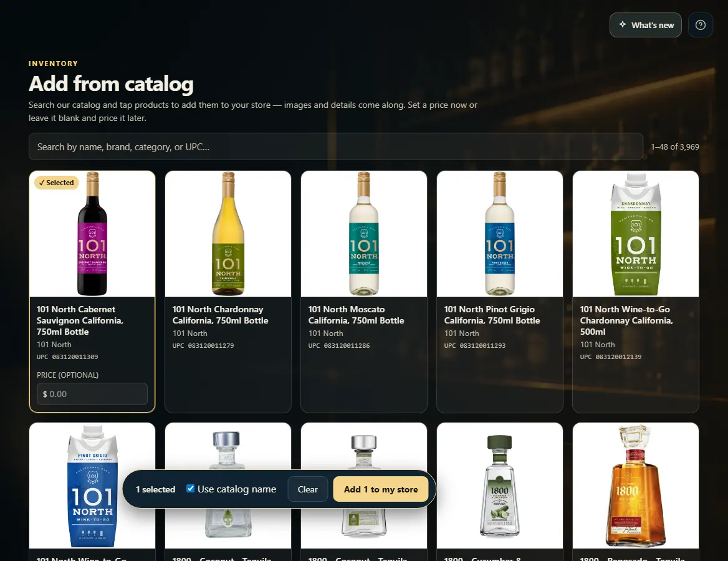Select the 101 North Moscato bottle image

pos(364,234)
